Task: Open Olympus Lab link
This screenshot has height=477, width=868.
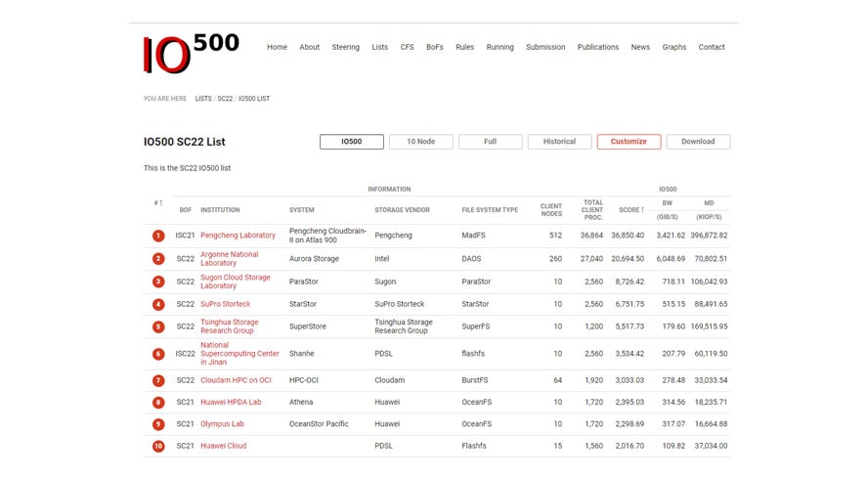Action: [222, 424]
